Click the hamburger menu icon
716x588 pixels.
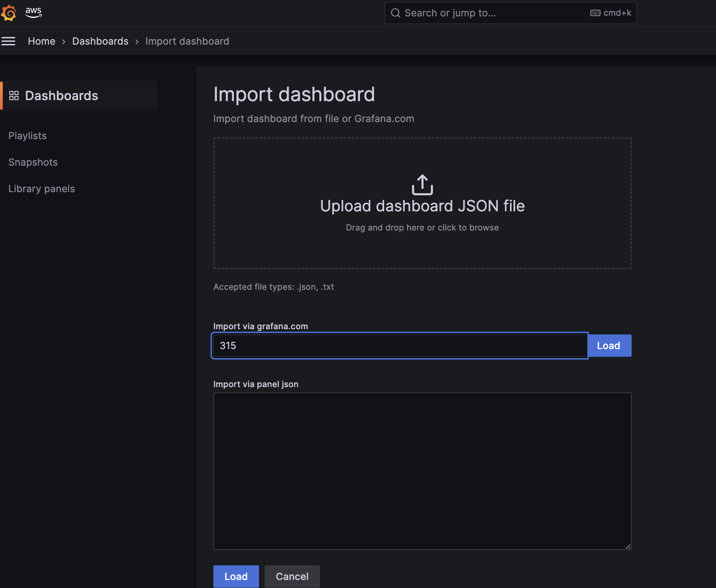click(8, 41)
